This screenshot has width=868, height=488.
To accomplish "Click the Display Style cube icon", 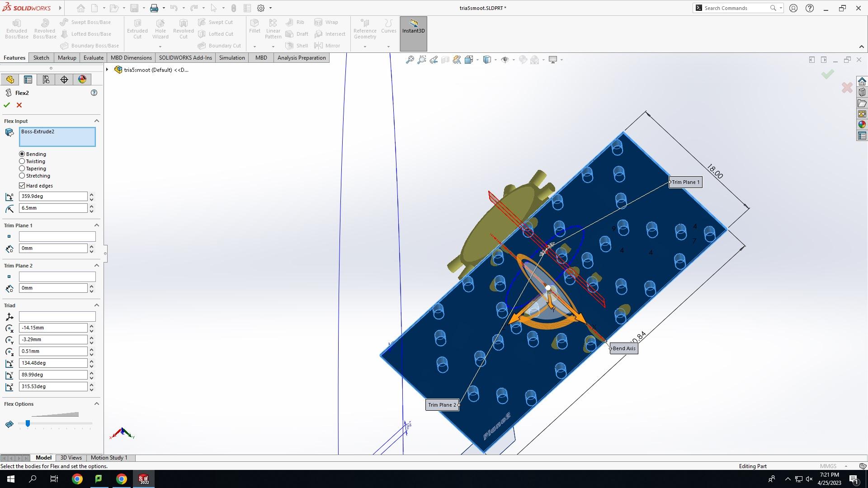I will (487, 60).
